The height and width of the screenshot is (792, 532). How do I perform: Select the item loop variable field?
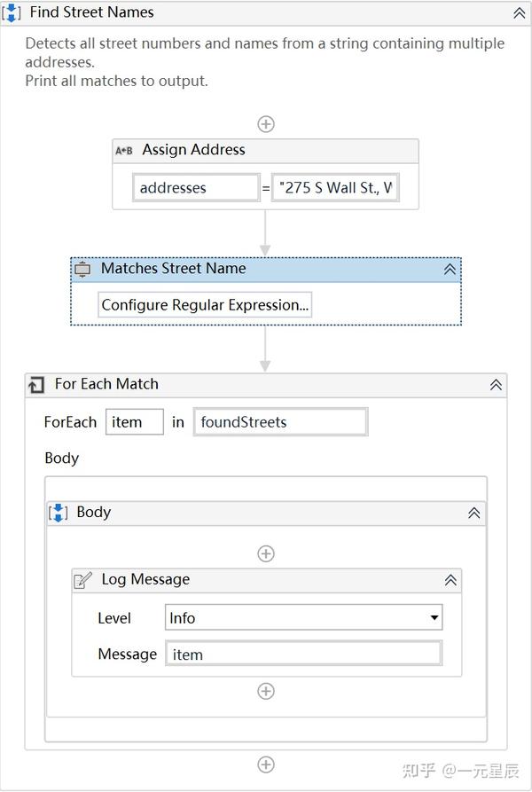point(134,422)
